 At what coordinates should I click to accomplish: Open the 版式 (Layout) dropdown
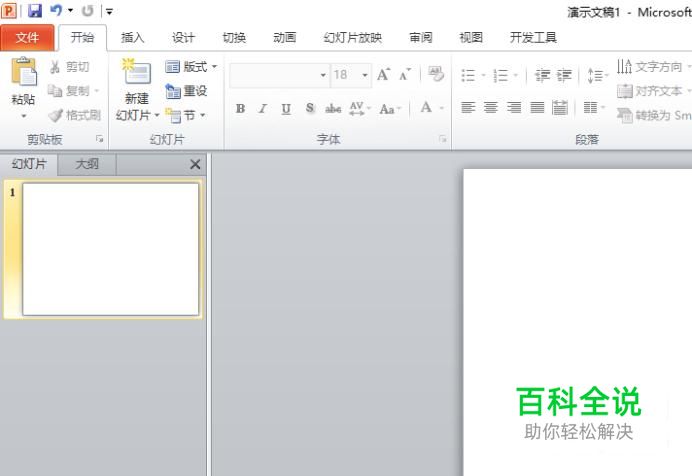(192, 67)
